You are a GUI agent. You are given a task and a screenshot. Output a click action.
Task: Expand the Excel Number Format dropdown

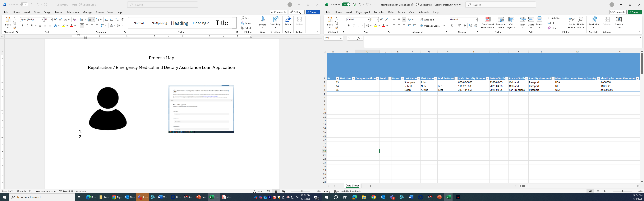coord(476,20)
